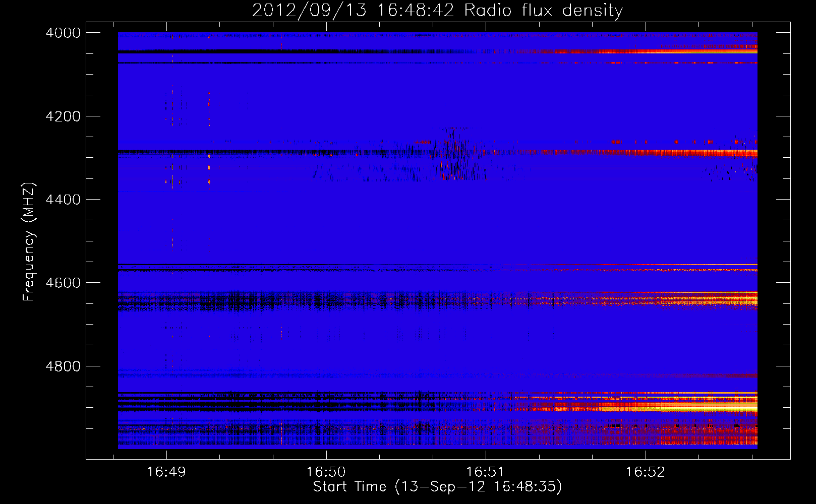Image resolution: width=816 pixels, height=504 pixels.
Task: Click the 4400 frequency tick label
Action: tap(63, 200)
